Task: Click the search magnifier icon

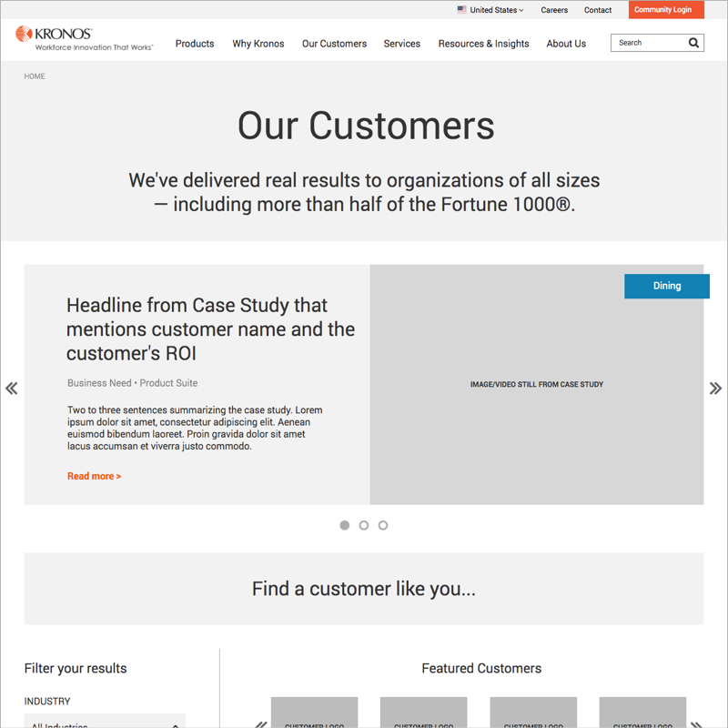Action: [x=693, y=43]
